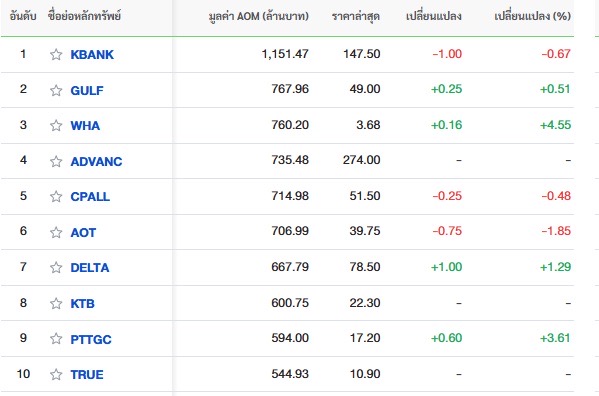
Task: Open the PTTGC stock page
Action: [x=91, y=339]
